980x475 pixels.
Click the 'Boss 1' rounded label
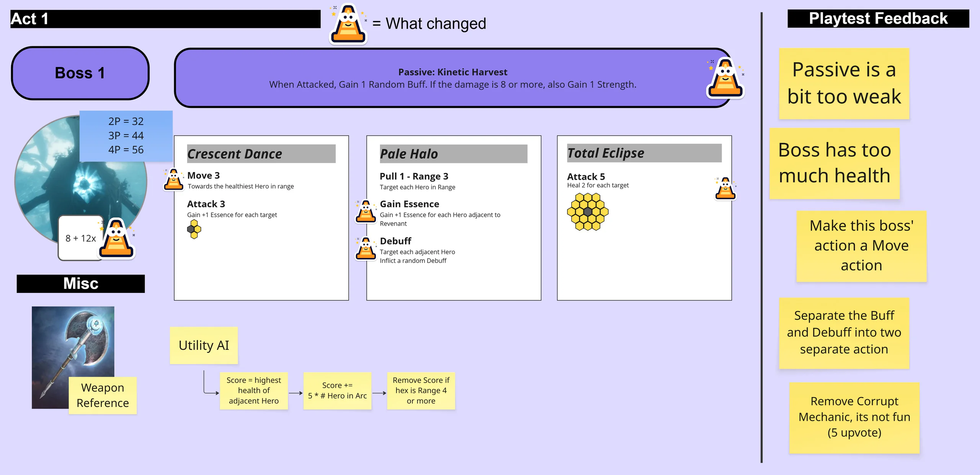click(80, 73)
